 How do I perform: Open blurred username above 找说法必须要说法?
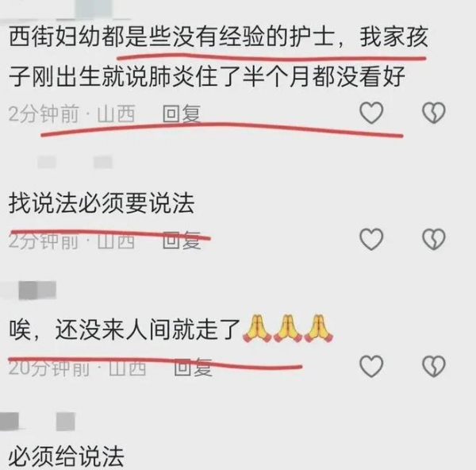tap(75, 162)
